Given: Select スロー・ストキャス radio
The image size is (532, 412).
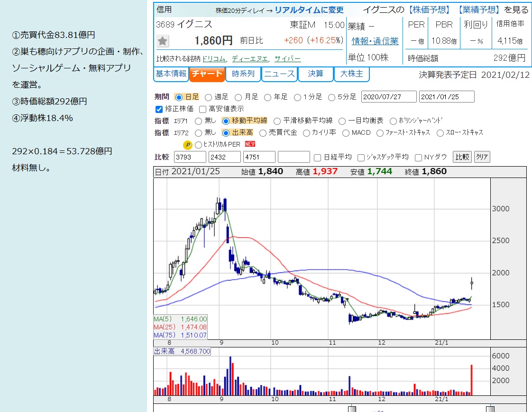Looking at the screenshot, I should tap(440, 133).
